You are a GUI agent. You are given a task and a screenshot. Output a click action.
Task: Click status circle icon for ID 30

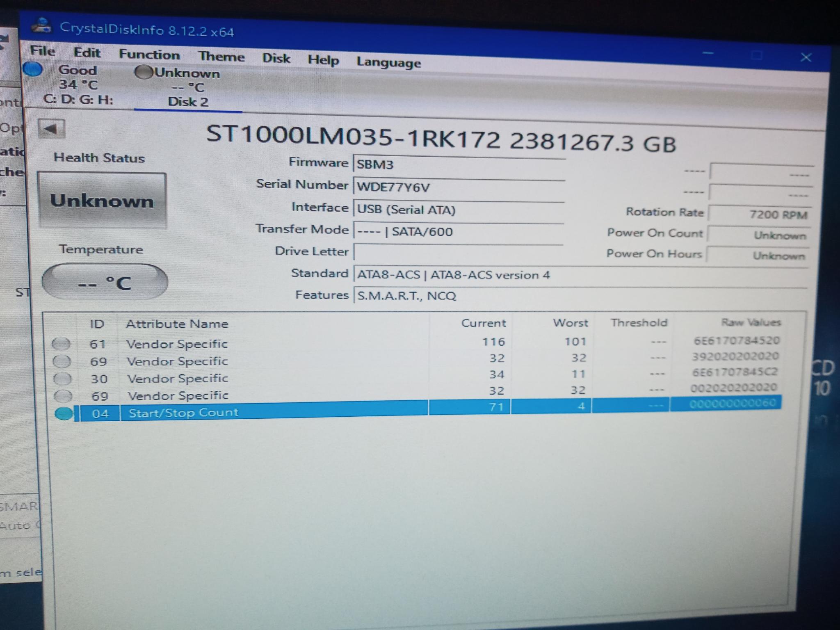point(63,379)
